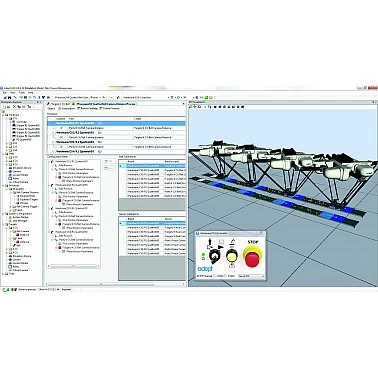Close the Workspace Explorer panel
378x378 pixels.
click(x=41, y=102)
